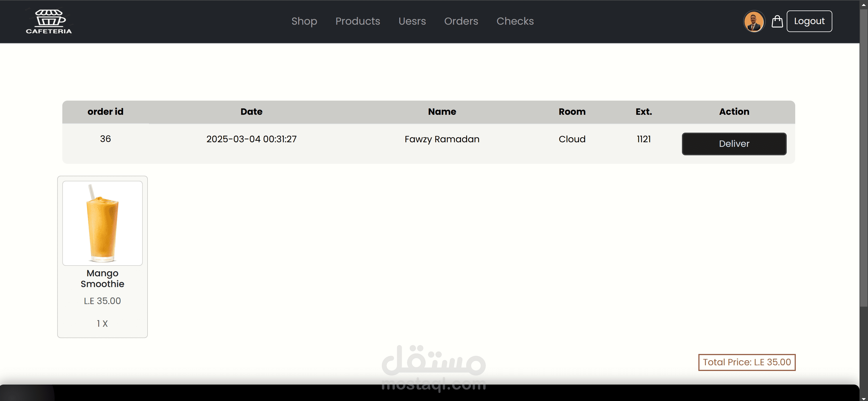Click the Name column header
This screenshot has height=401, width=868.
point(442,112)
